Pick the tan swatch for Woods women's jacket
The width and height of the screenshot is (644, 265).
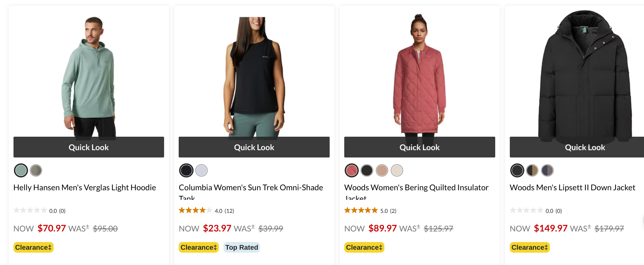click(382, 170)
